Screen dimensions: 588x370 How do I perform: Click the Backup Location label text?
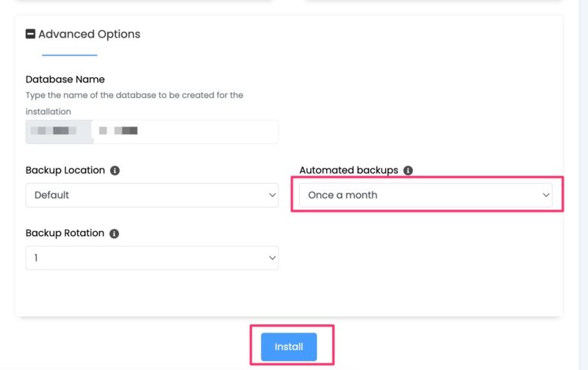click(65, 171)
